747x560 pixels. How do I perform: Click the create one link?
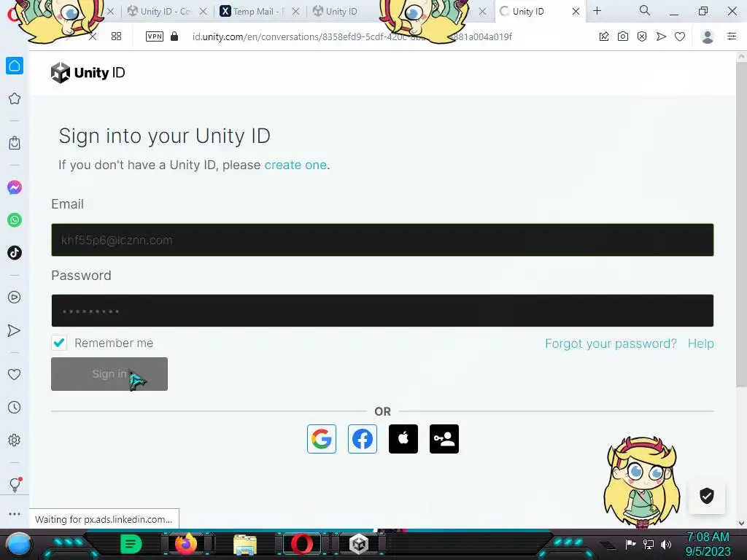[x=295, y=165]
